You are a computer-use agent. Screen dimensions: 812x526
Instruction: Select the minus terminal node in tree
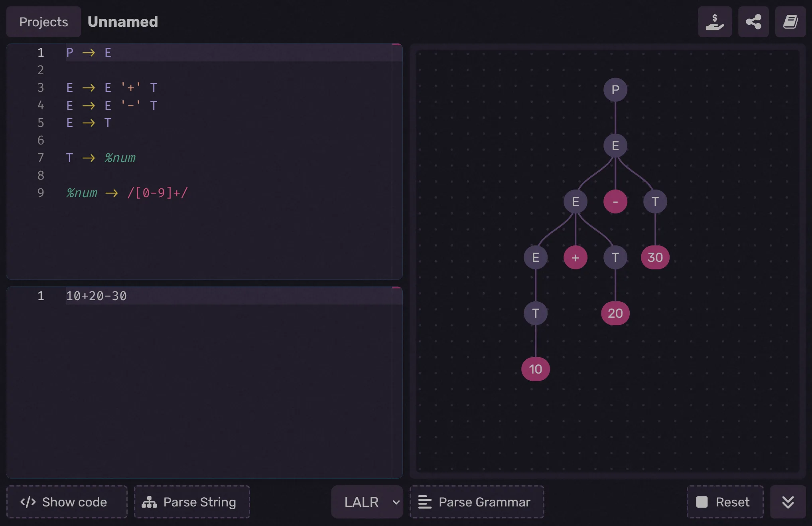[x=615, y=202]
